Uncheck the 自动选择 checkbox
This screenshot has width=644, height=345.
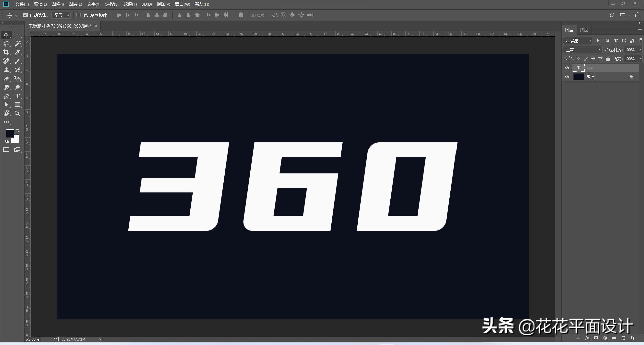(25, 15)
